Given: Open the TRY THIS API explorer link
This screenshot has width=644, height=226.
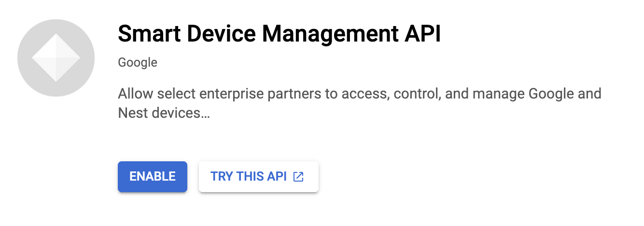Looking at the screenshot, I should 258,177.
